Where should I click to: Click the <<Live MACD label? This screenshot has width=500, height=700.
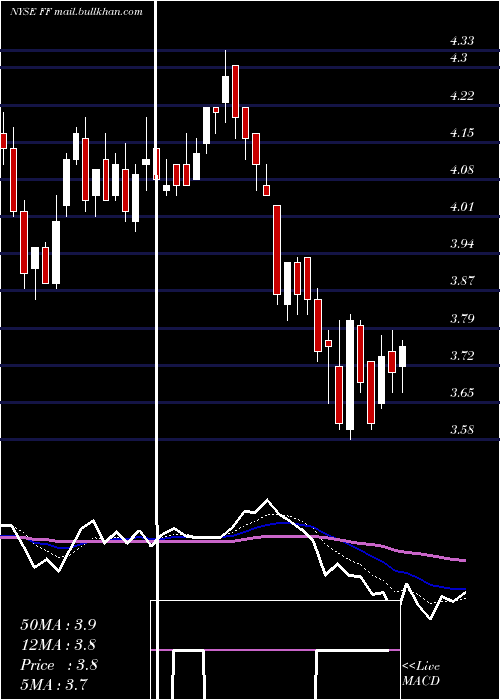click(x=421, y=673)
